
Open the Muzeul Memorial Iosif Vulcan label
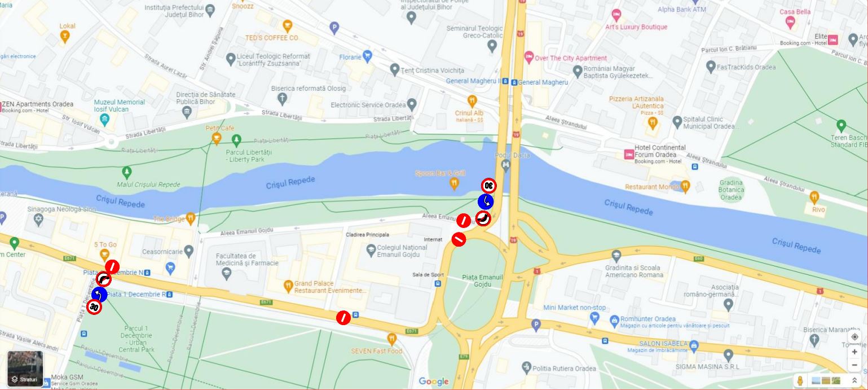[119, 106]
